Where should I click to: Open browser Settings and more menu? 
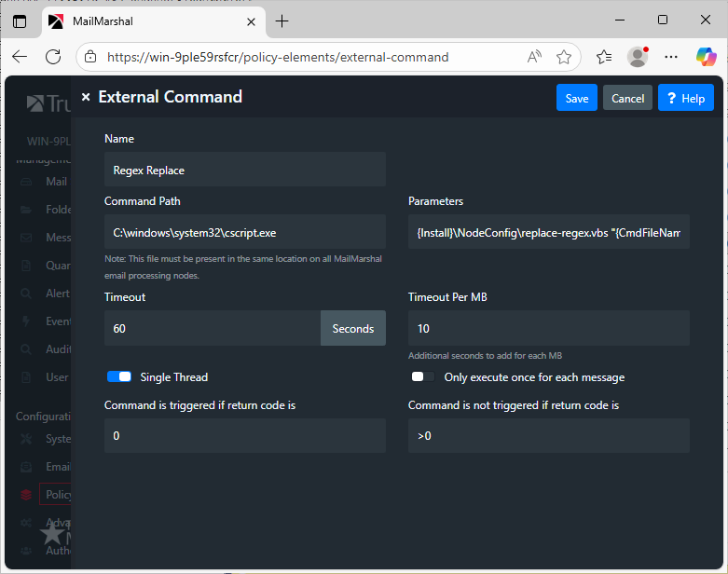[671, 57]
